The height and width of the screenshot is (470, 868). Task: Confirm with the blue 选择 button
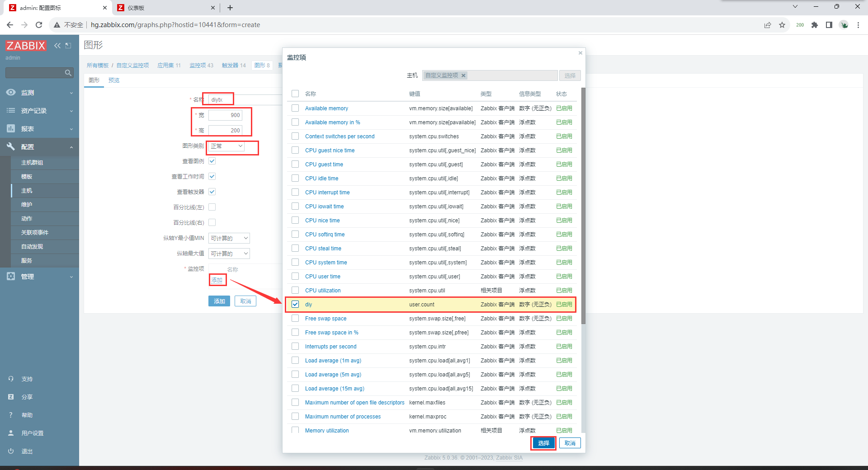(x=543, y=443)
